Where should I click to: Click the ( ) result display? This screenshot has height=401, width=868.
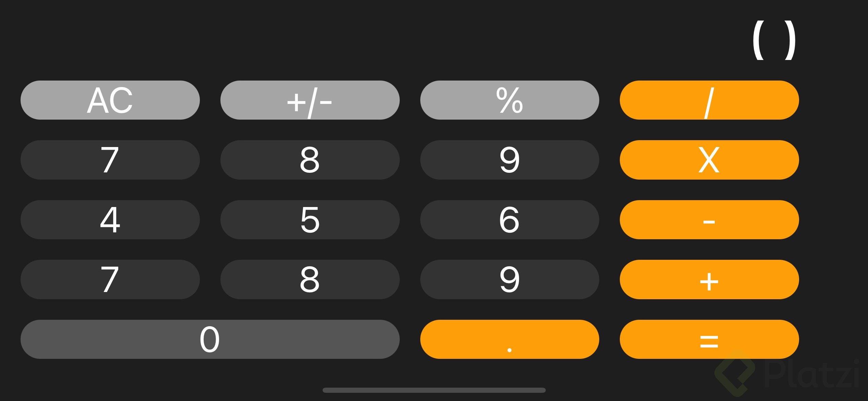coord(774,40)
